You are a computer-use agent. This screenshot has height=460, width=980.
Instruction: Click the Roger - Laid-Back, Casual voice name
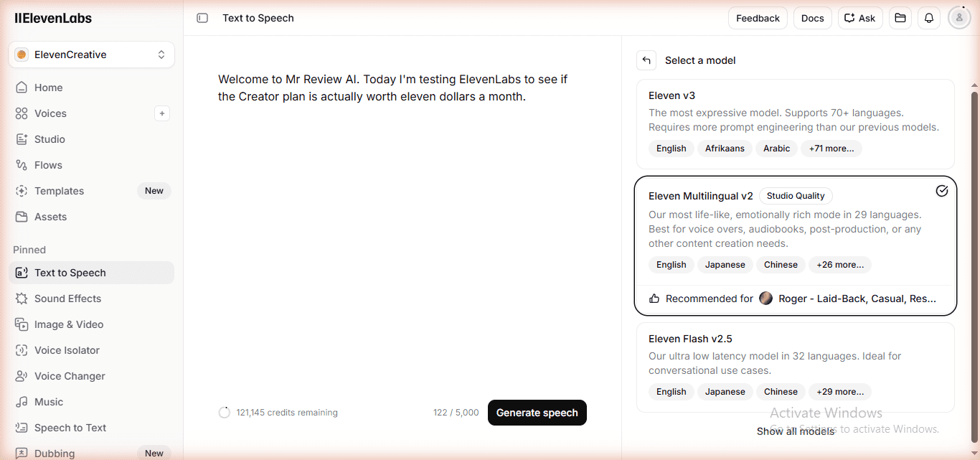tap(857, 299)
